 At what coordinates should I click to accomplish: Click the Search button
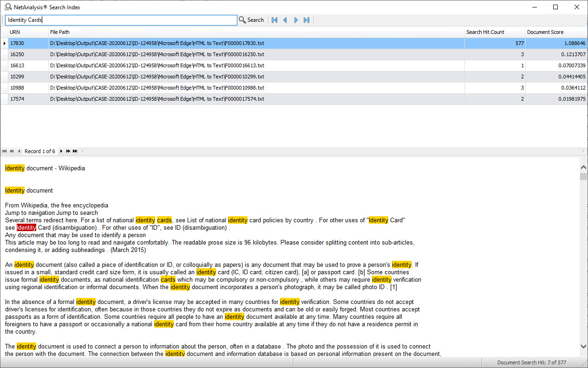[x=251, y=20]
